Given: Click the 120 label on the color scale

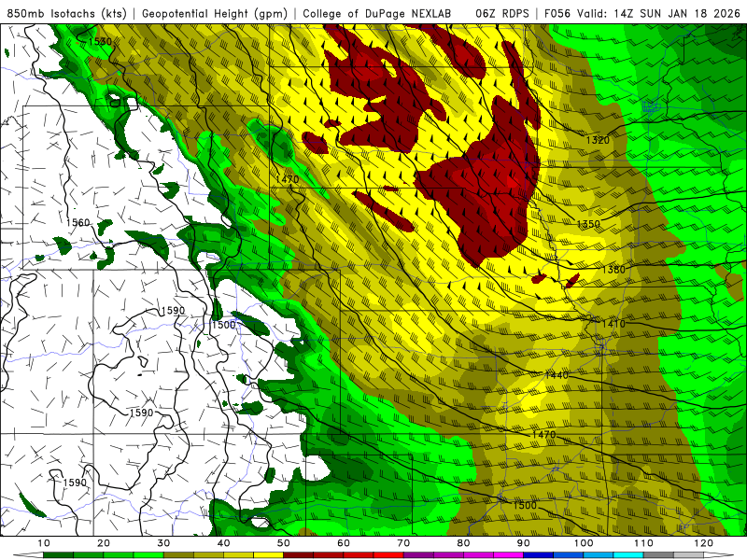Looking at the screenshot, I should [704, 543].
